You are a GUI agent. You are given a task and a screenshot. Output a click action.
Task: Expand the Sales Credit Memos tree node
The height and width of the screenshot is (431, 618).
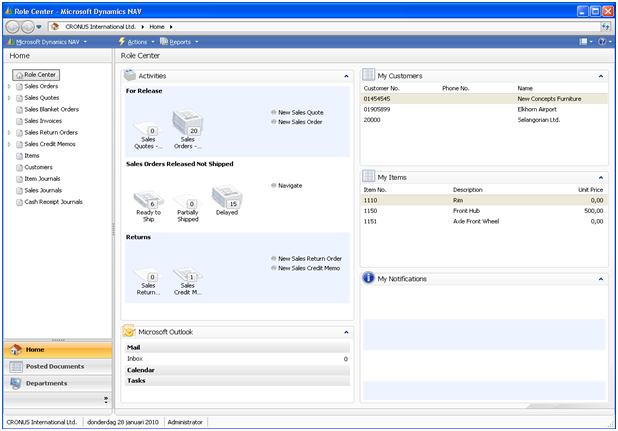pos(9,144)
